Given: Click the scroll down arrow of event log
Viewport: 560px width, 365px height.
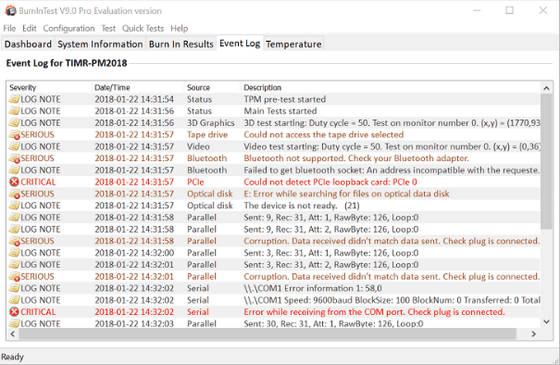Looking at the screenshot, I should (546, 322).
